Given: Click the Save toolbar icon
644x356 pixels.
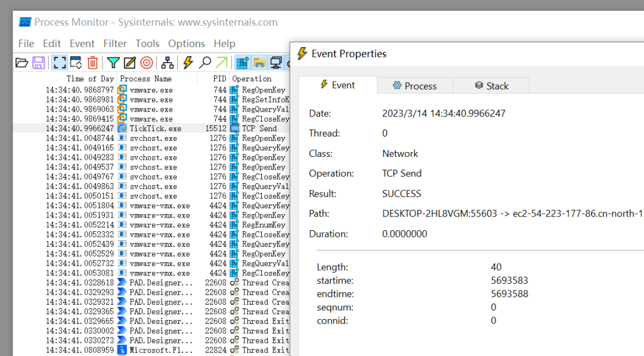Looking at the screenshot, I should point(39,63).
